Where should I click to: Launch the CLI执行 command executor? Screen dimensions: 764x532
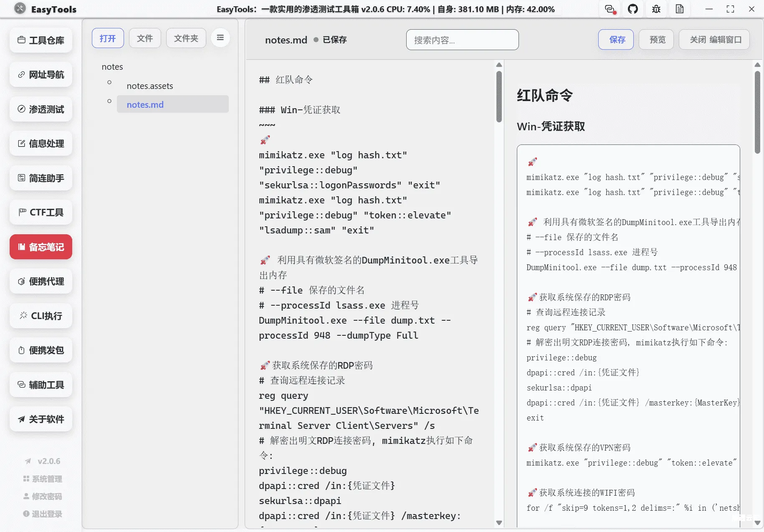(x=40, y=316)
